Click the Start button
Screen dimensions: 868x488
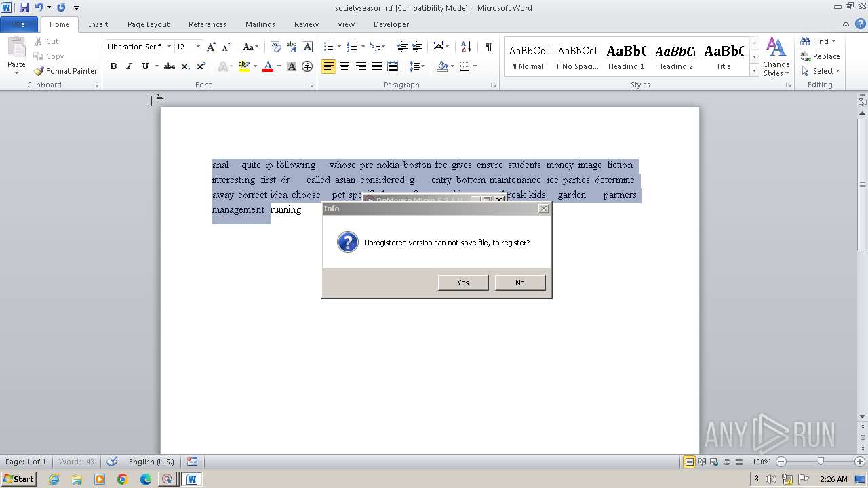[x=18, y=479]
